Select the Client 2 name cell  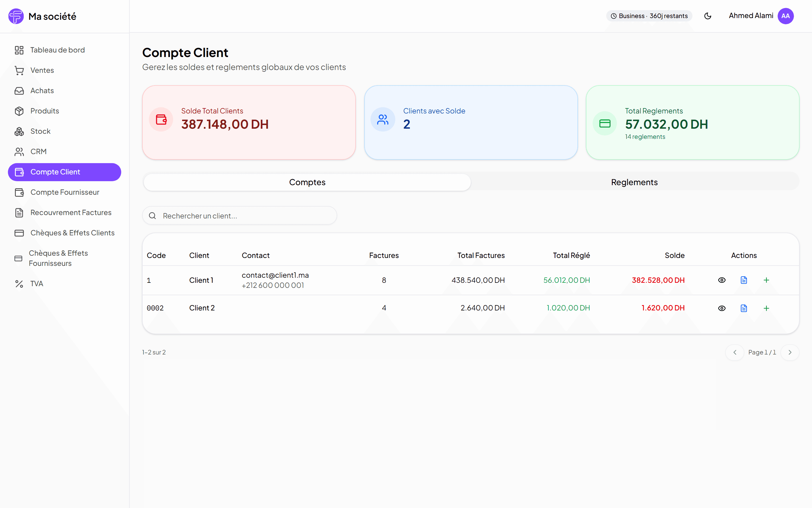tap(202, 308)
